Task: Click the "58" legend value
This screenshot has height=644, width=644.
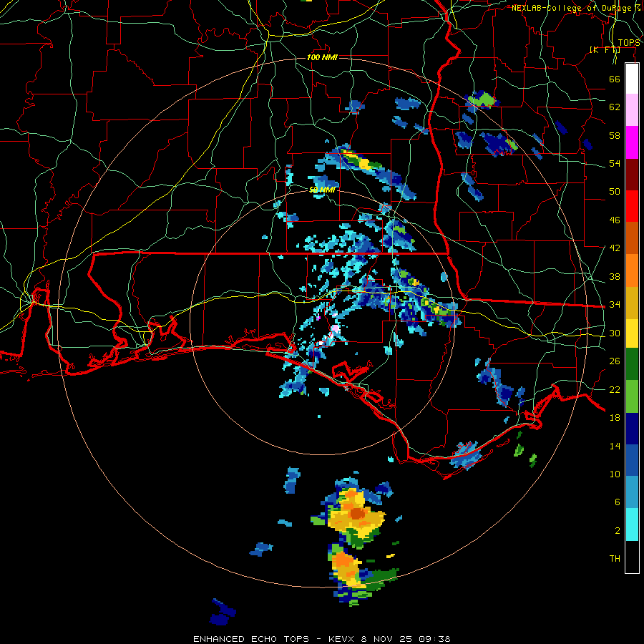Action: [x=615, y=135]
